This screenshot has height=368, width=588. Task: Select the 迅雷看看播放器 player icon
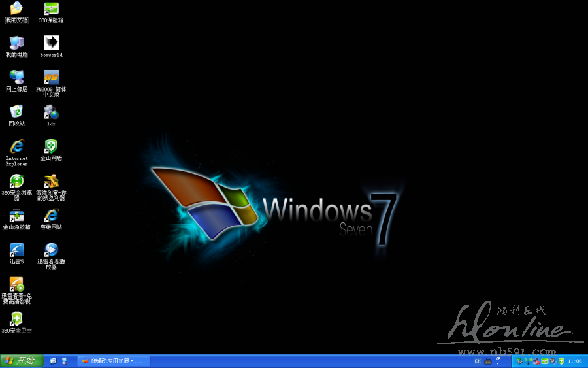click(x=51, y=250)
